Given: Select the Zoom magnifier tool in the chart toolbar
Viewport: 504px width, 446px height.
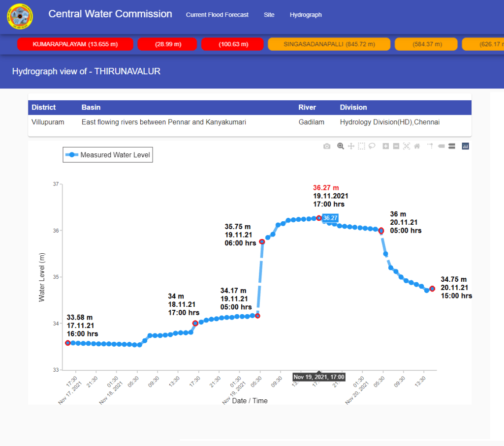Looking at the screenshot, I should (340, 146).
